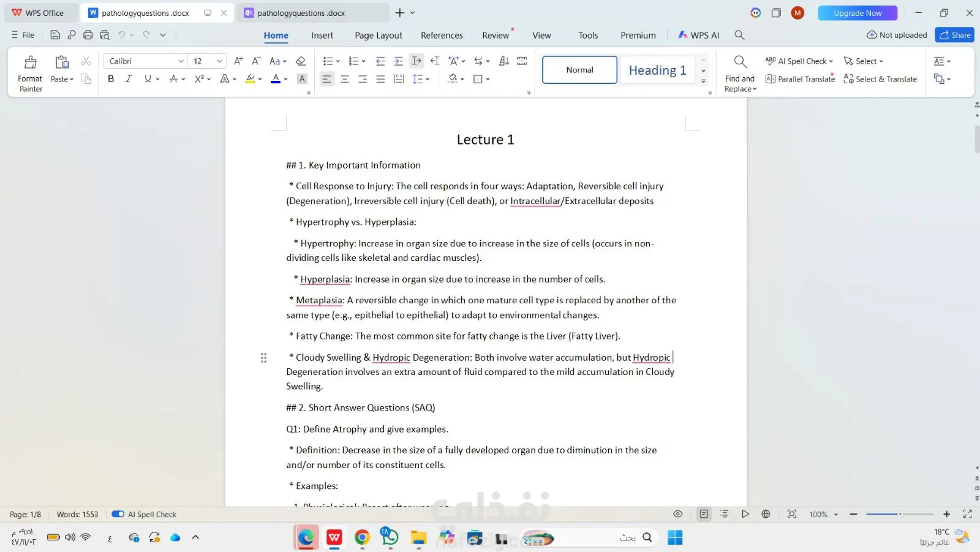This screenshot has height=552, width=980.
Task: Open the Calibri font name dropdown
Action: (x=181, y=61)
